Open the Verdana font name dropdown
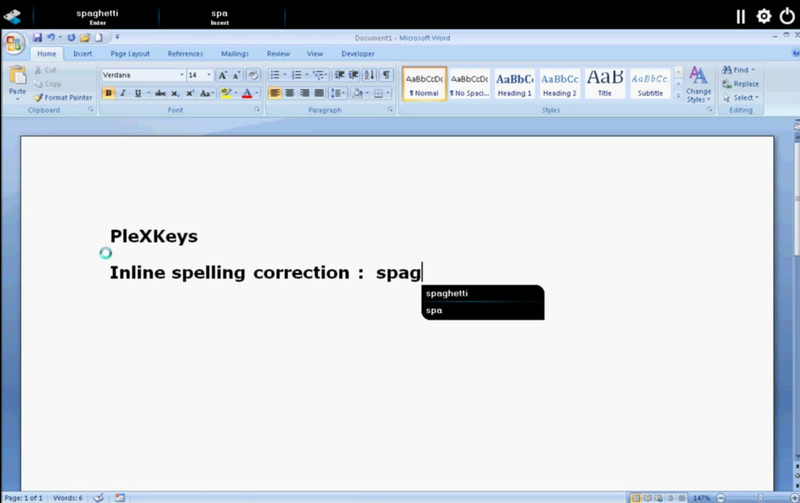This screenshot has height=503, width=800. pos(182,75)
